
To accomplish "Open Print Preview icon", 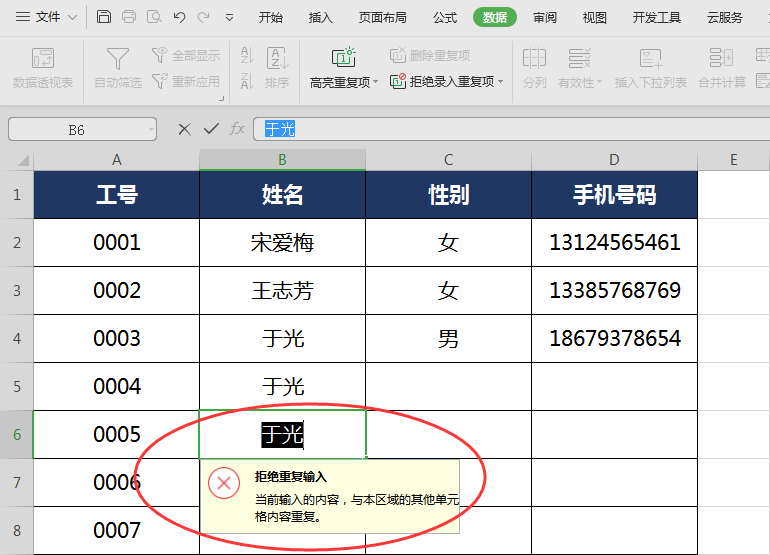I will click(x=155, y=17).
